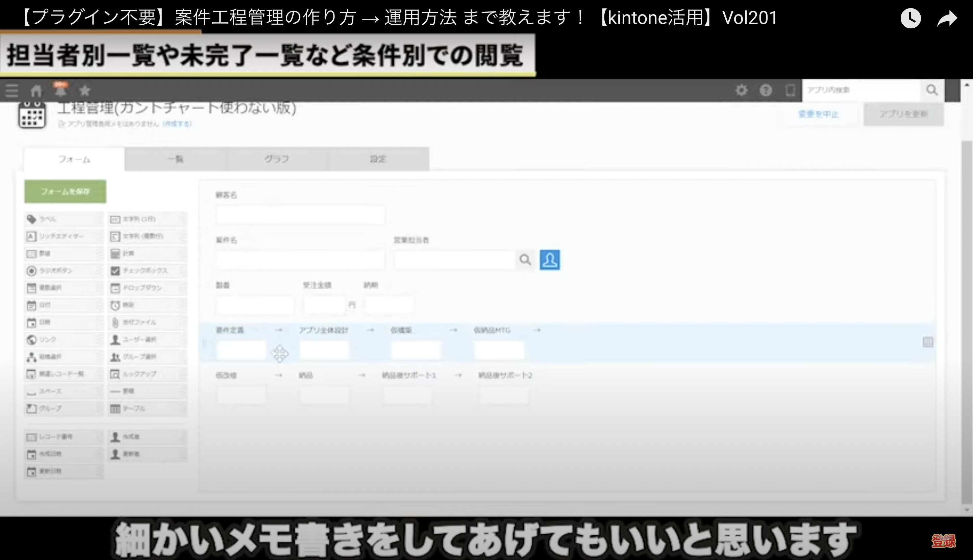The width and height of the screenshot is (973, 560).
Task: Open the hamburger menu in header
Action: [x=12, y=91]
